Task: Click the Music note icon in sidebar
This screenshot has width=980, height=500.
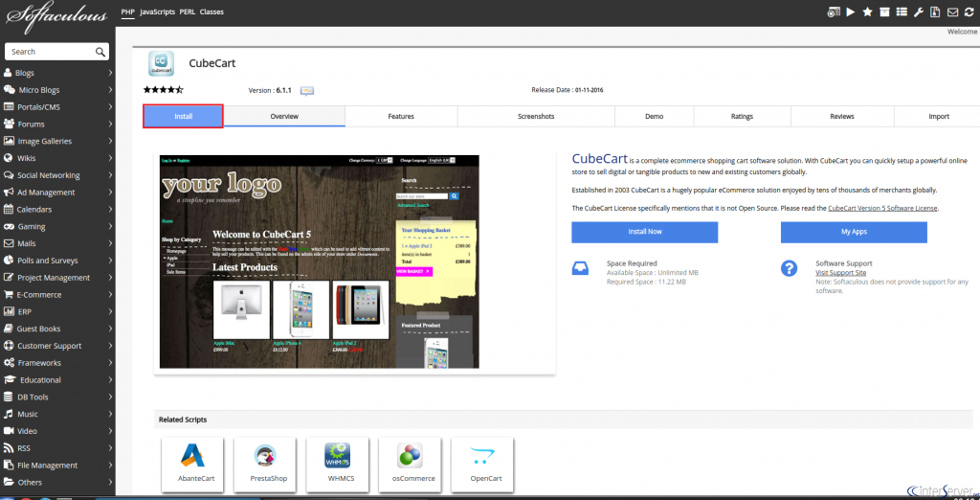Action: click(x=8, y=414)
